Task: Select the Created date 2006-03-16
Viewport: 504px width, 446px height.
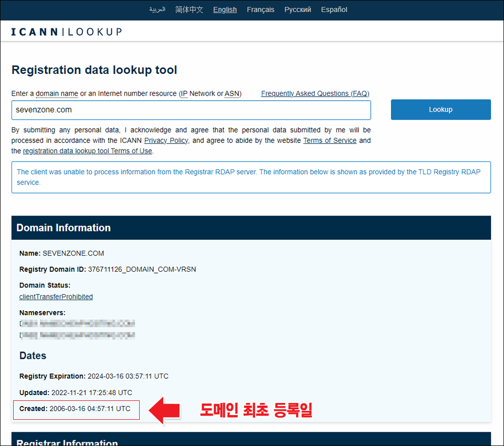Action: click(75, 409)
